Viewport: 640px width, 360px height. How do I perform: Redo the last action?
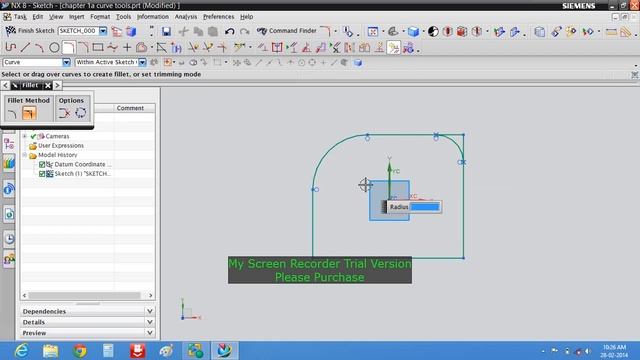[x=244, y=31]
